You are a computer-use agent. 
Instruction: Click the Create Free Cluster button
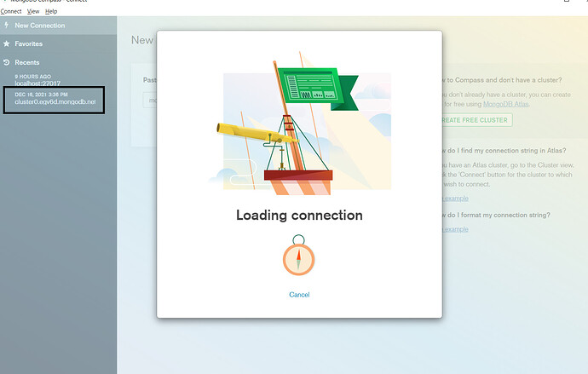(x=476, y=120)
